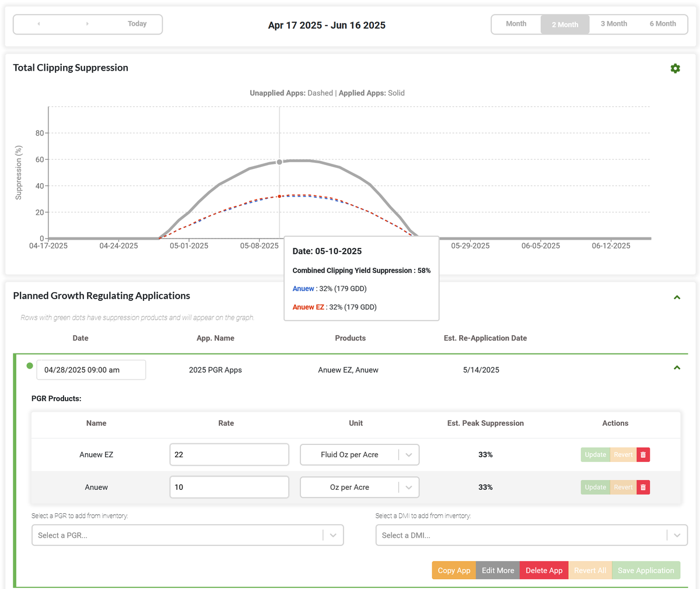Click Edit More button
The width and height of the screenshot is (700, 589).
coord(498,570)
